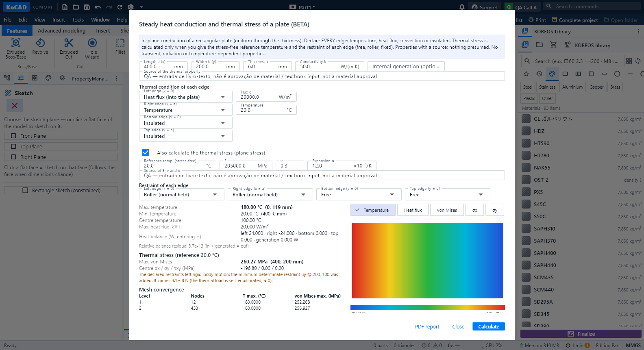This screenshot has width=644, height=350.
Task: Open Left edge thermal condition dropdown
Action: (186, 97)
